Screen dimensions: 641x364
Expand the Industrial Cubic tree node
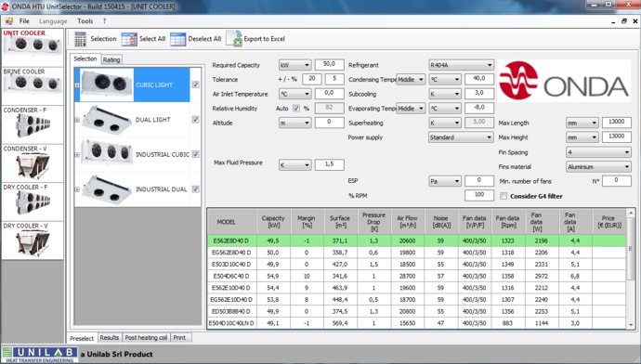[x=77, y=154]
